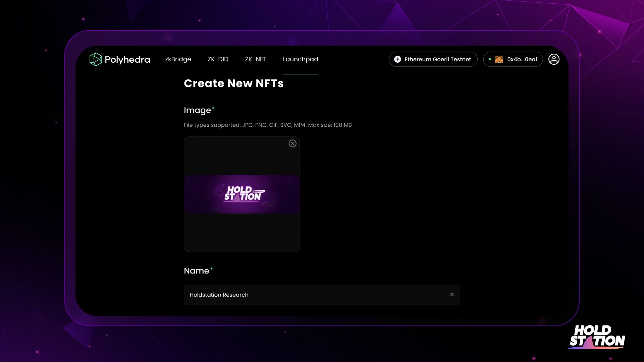Click the Name input field

[x=322, y=295]
